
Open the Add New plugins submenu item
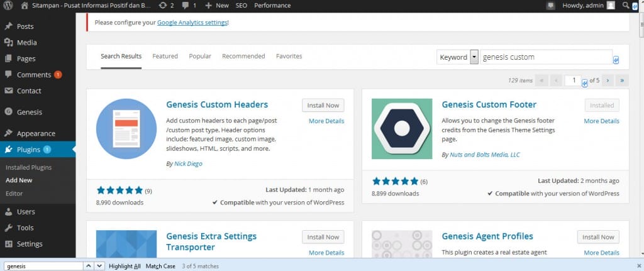coord(19,180)
